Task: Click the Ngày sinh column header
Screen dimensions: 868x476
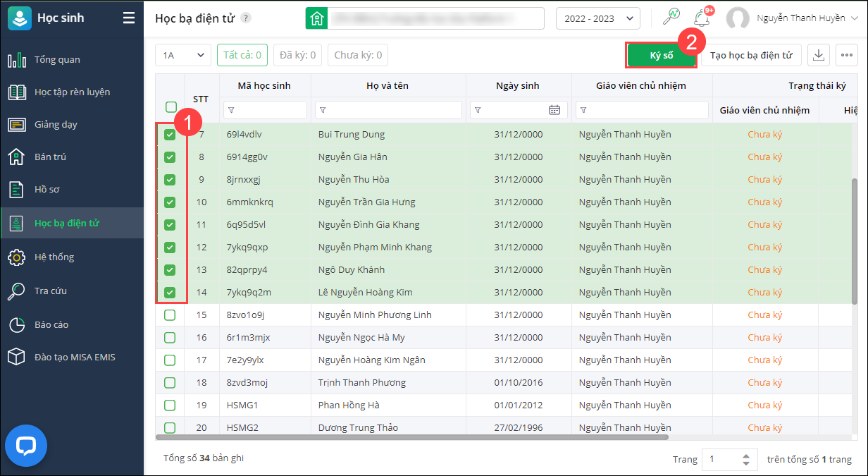Action: (x=518, y=86)
